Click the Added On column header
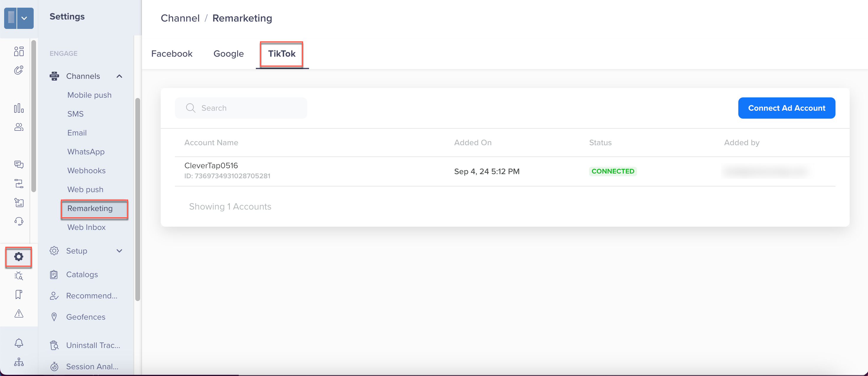The image size is (868, 376). click(x=472, y=143)
